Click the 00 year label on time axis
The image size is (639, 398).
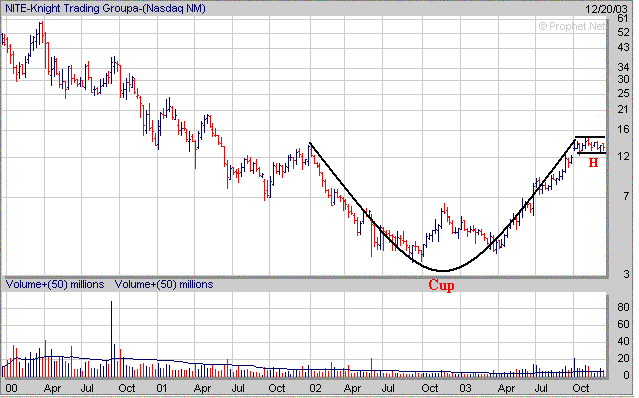pyautogui.click(x=11, y=388)
